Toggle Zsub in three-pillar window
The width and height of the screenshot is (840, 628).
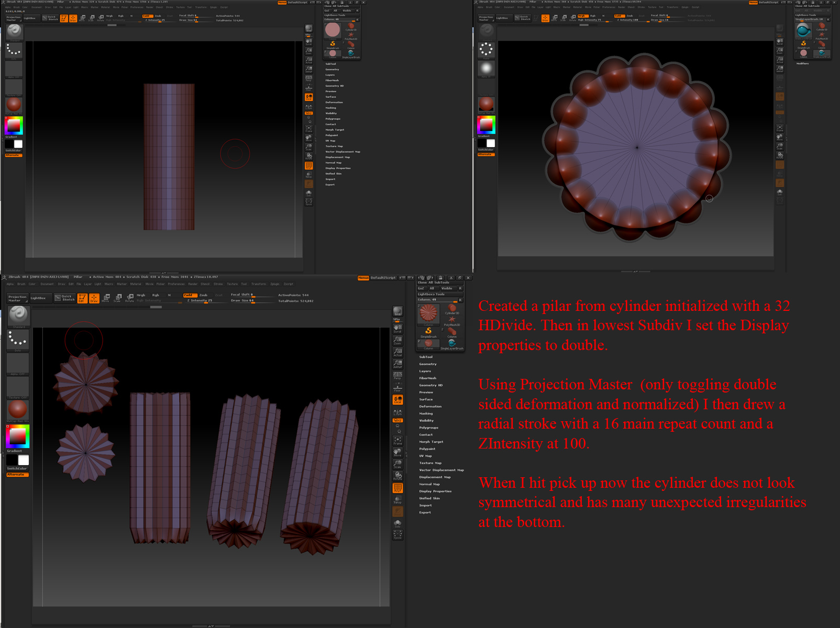pos(203,295)
